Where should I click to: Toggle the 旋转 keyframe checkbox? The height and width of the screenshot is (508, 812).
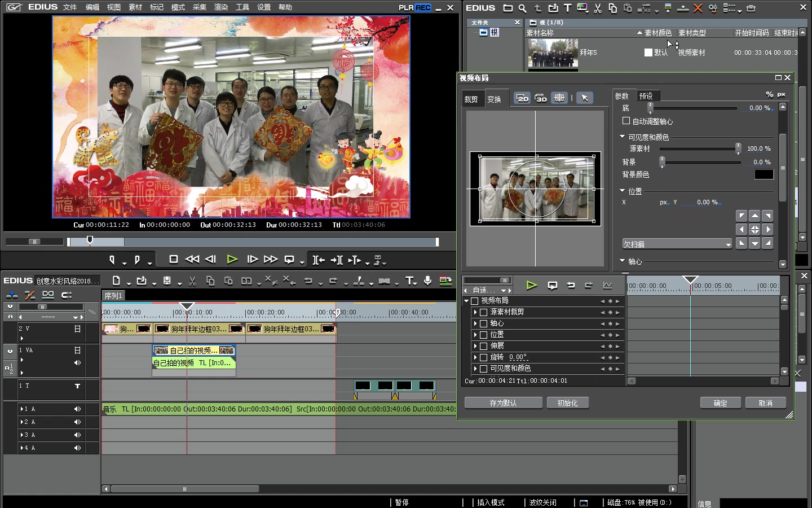[483, 357]
